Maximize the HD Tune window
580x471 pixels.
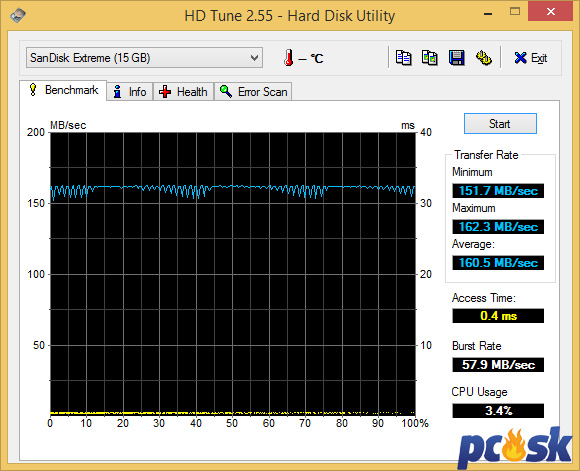coord(515,11)
